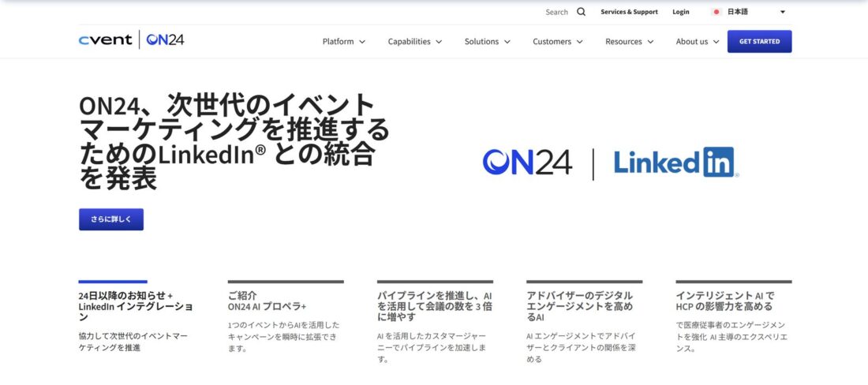Click text で医療従事者のエンゲージメントを強化

point(731,337)
